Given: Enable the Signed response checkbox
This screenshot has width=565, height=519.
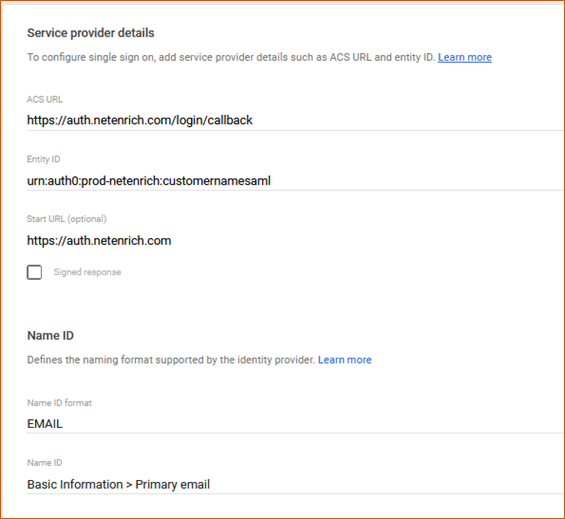Looking at the screenshot, I should click(34, 272).
